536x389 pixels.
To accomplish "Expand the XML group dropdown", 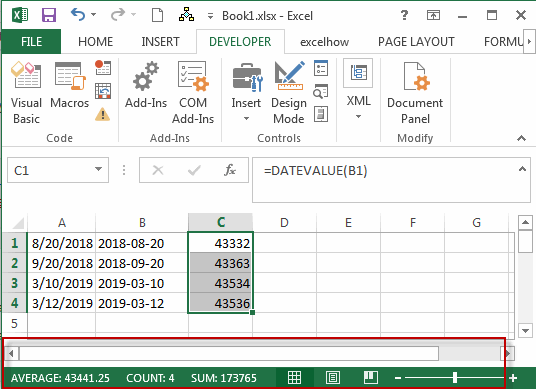I will tap(358, 117).
